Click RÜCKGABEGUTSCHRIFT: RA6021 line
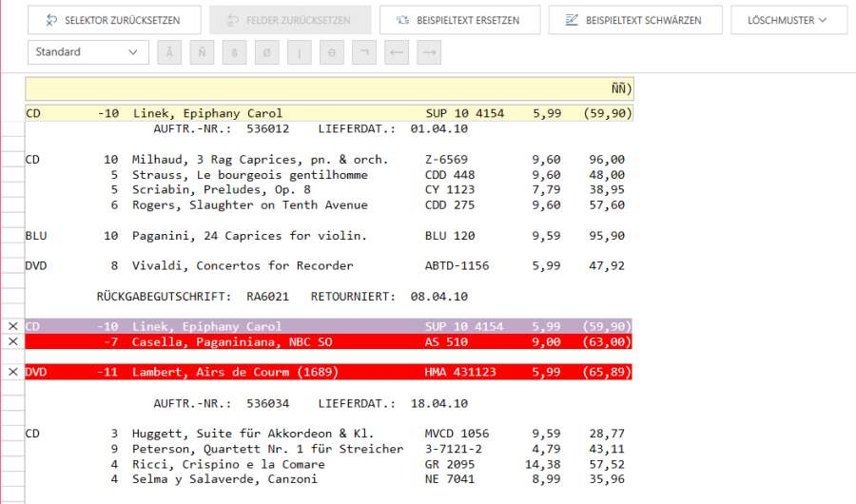The width and height of the screenshot is (856, 504). (282, 297)
